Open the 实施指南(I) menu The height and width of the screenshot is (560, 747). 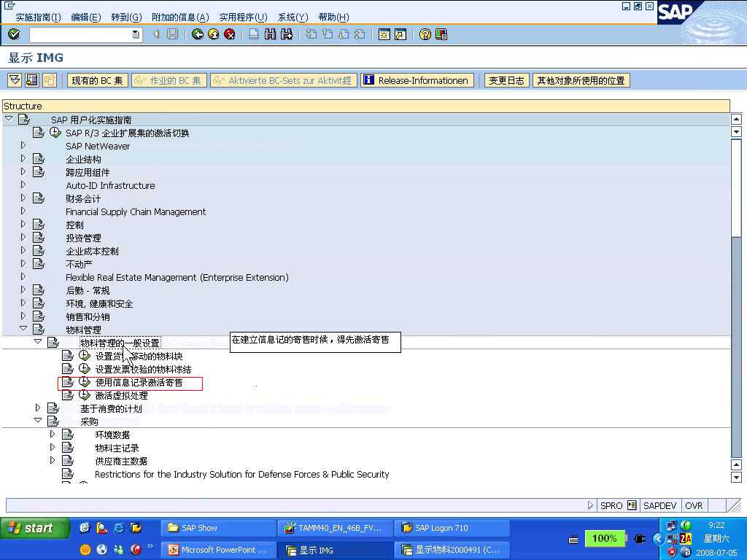38,17
